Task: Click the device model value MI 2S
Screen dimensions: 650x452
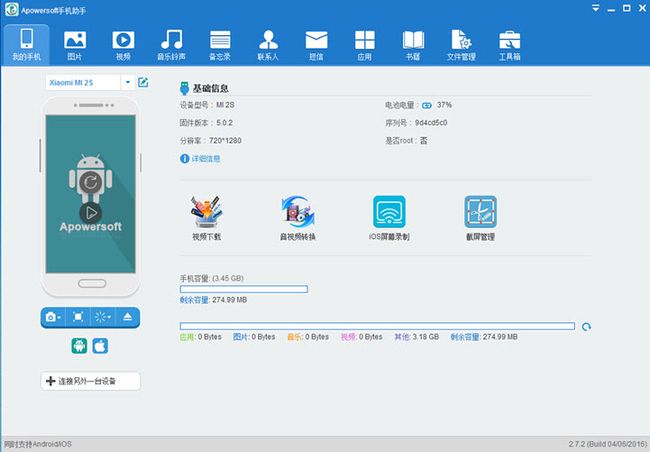Action: point(225,105)
